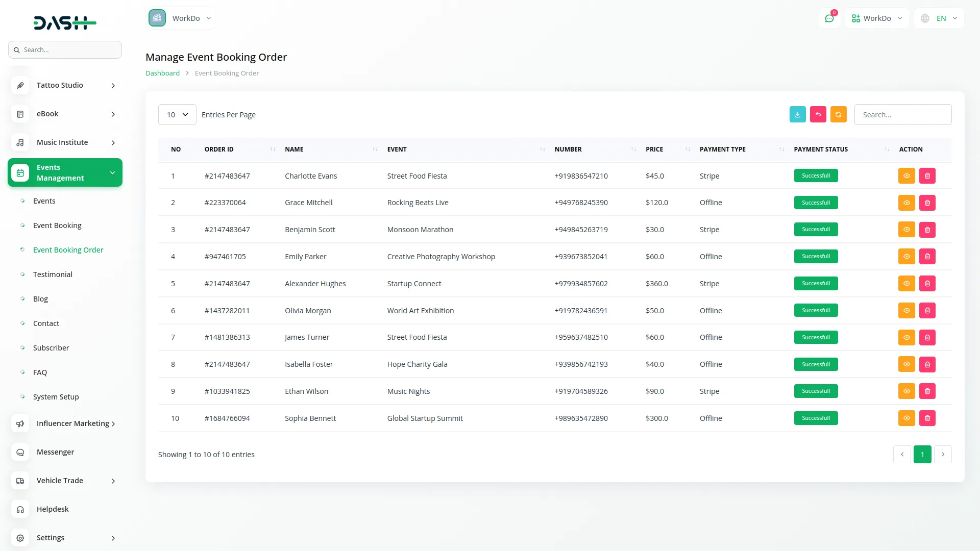Open Event Booking in the sidebar

[57, 226]
